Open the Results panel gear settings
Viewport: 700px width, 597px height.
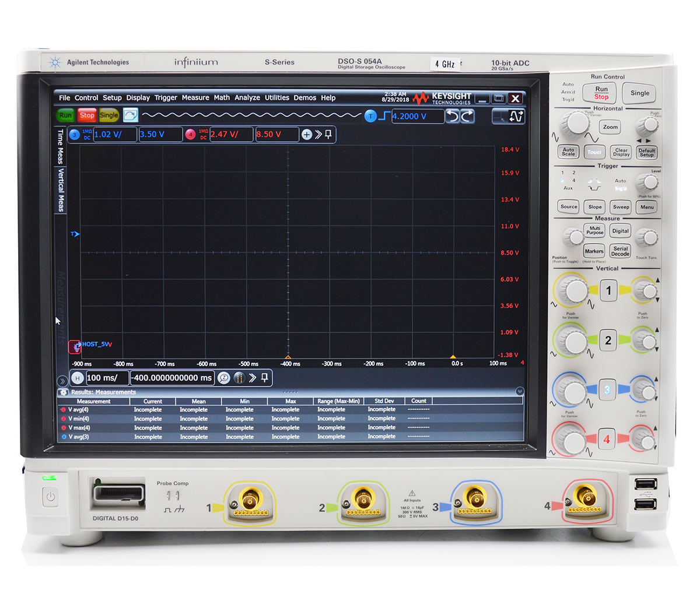point(64,392)
